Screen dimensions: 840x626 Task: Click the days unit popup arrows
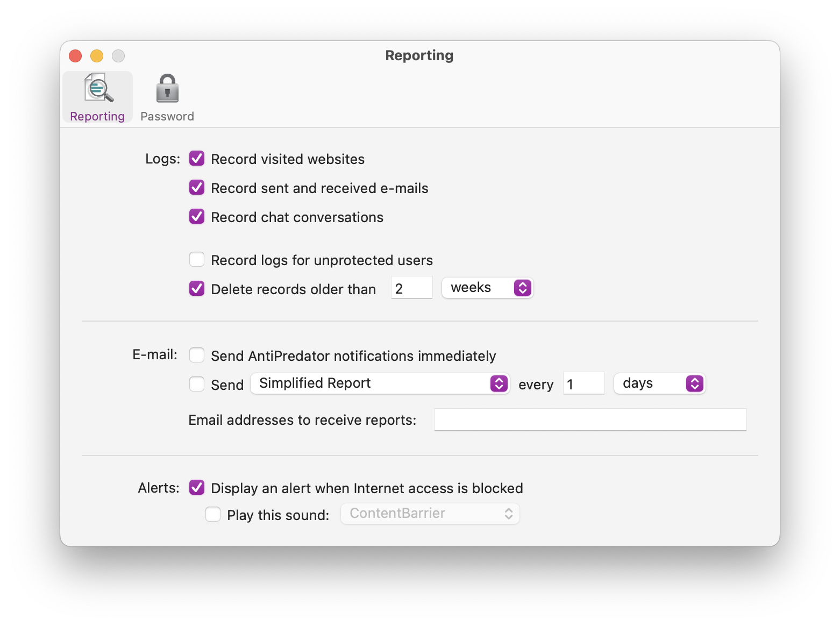point(694,383)
